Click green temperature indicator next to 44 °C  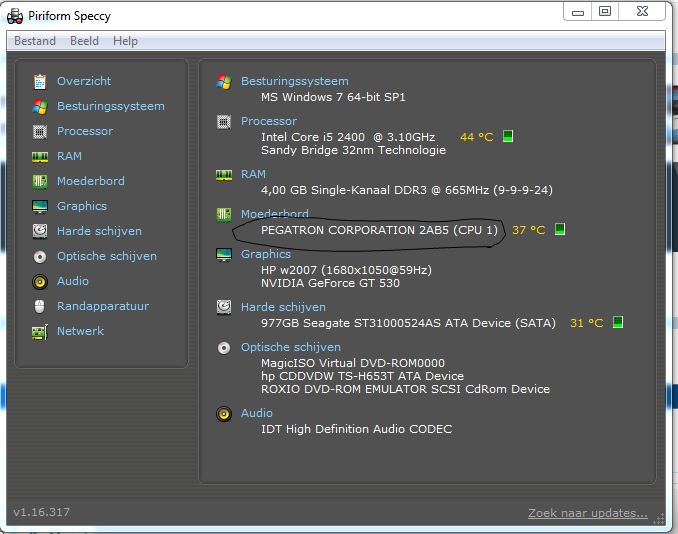[x=508, y=136]
